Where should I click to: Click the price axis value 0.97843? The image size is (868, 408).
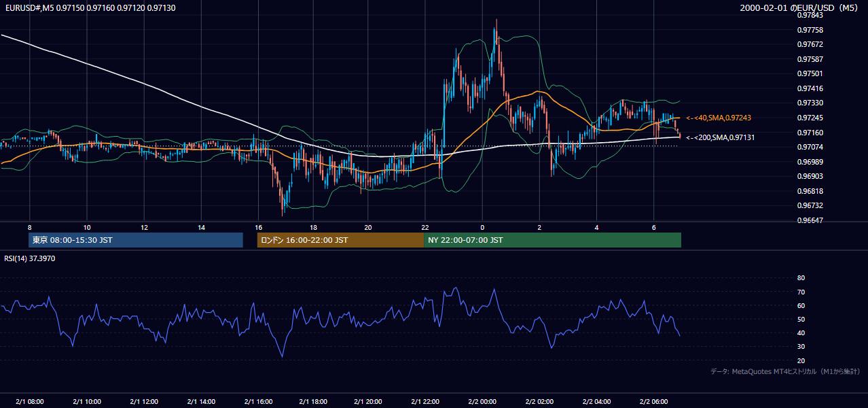click(810, 16)
